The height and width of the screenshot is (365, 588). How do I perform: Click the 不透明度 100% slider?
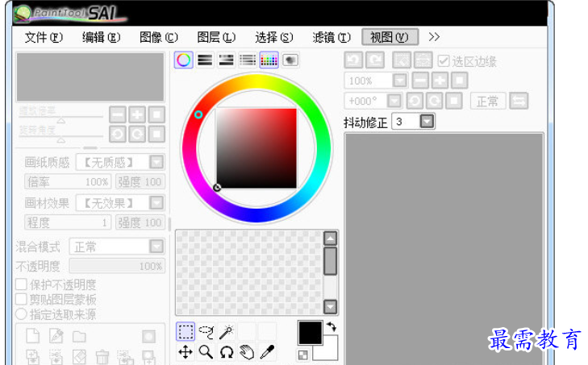click(x=117, y=266)
